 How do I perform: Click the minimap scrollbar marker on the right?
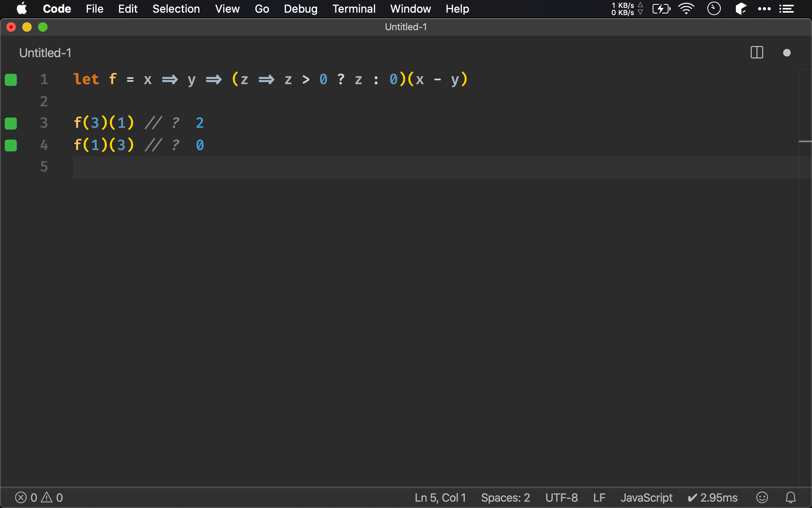tap(805, 141)
